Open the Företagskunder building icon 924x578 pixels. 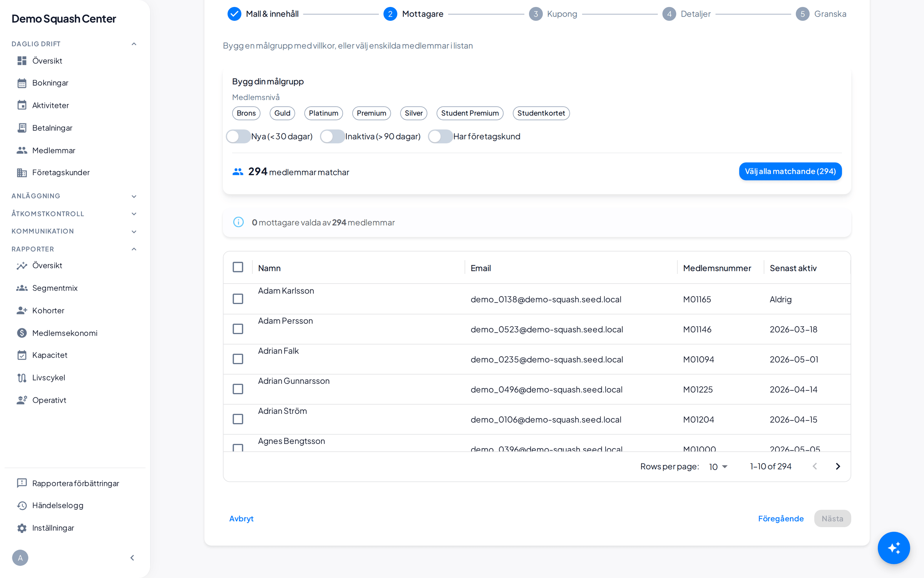(x=22, y=172)
